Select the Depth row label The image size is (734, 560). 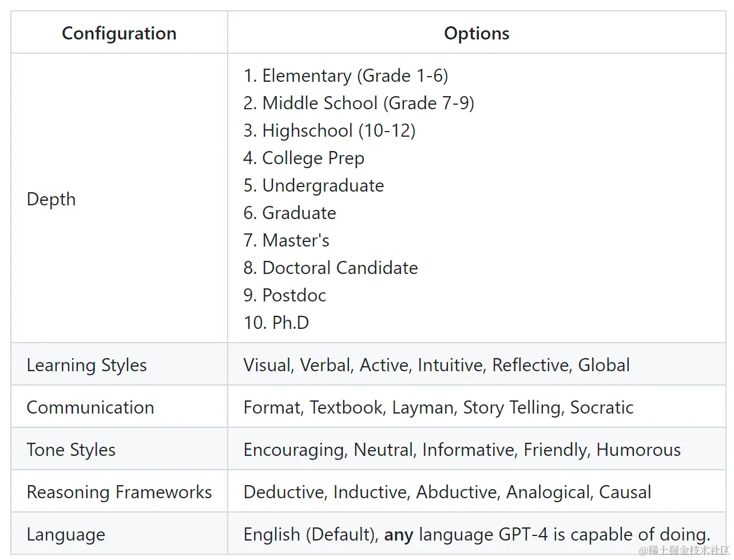(51, 199)
